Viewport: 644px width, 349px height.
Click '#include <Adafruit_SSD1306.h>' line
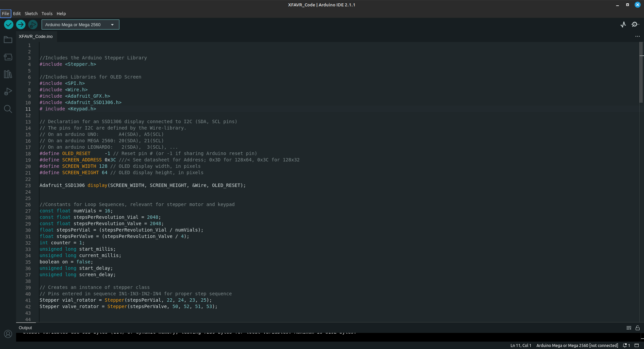pos(80,102)
